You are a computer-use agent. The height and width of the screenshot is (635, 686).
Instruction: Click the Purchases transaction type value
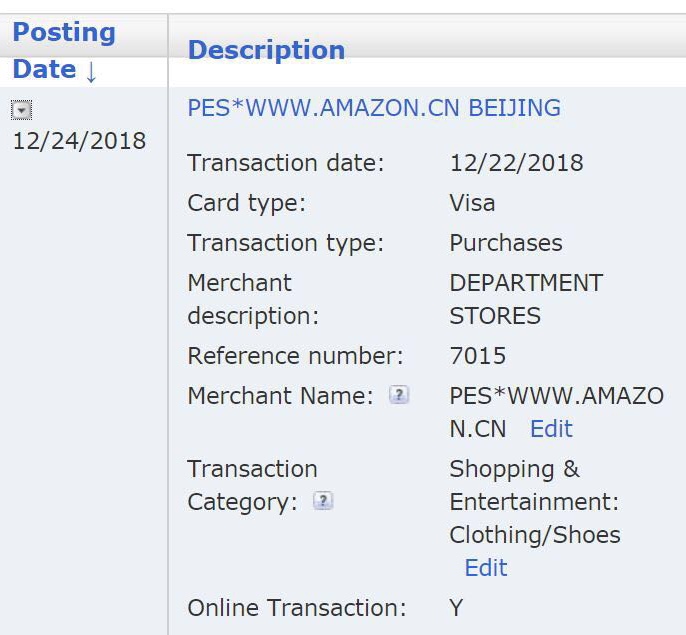(x=506, y=243)
